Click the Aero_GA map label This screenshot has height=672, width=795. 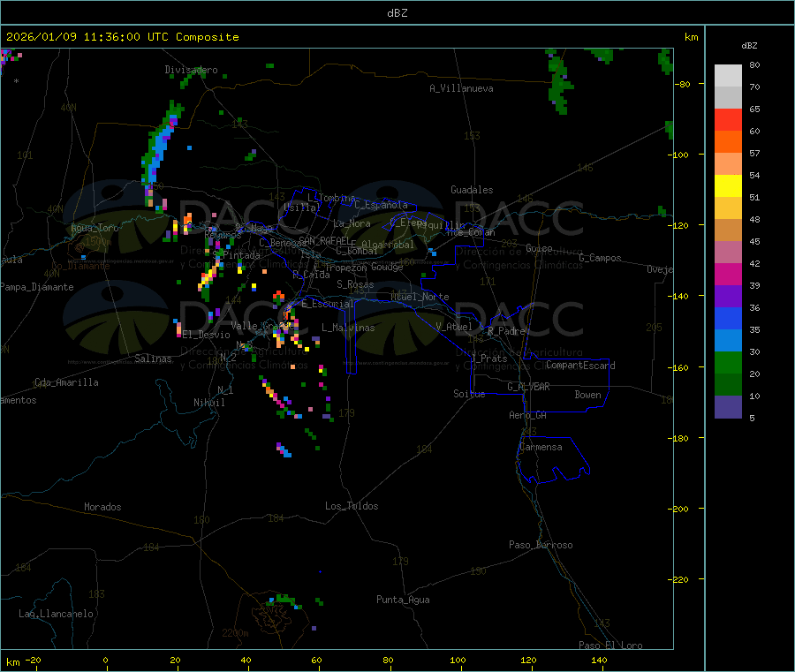(527, 415)
